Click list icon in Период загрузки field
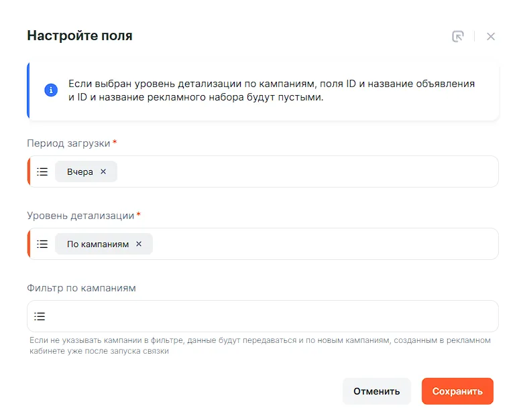The height and width of the screenshot is (420, 517). (42, 171)
